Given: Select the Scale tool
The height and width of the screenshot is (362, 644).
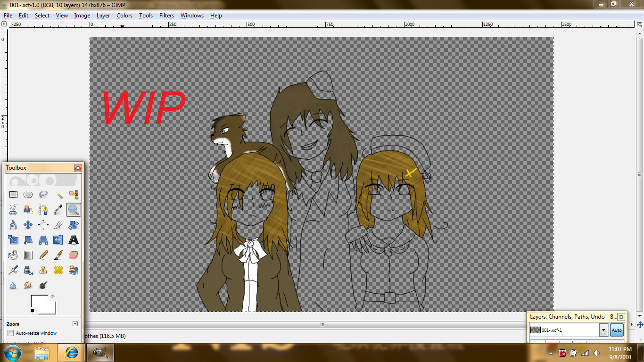Looking at the screenshot, I should 13,239.
